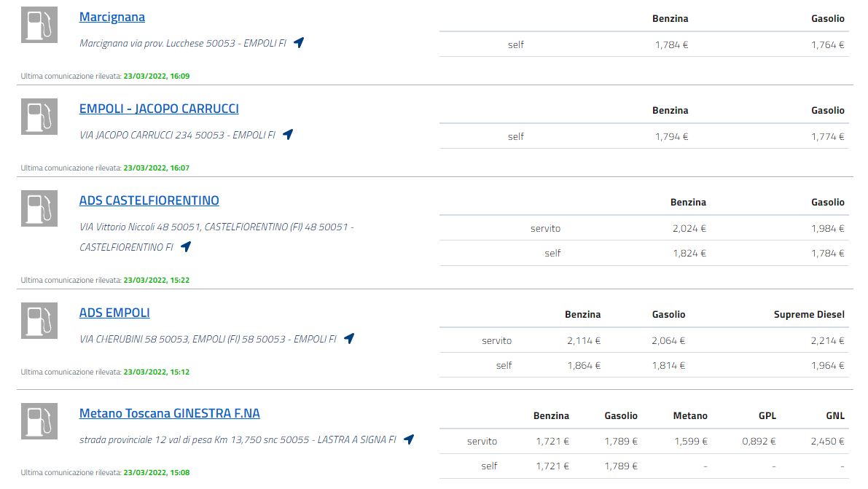This screenshot has height=489, width=868.
Task: Open the ADS EMPOLI station link
Action: click(114, 313)
